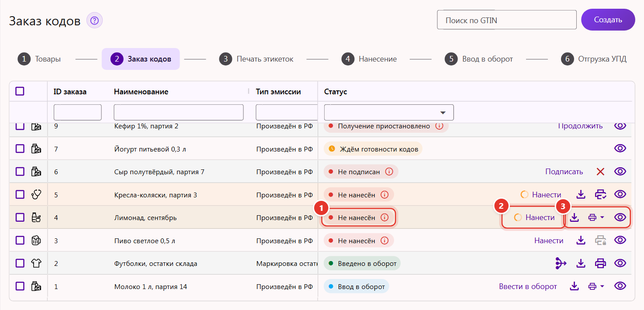Switch to step 3 Печать этикеток

[256, 59]
